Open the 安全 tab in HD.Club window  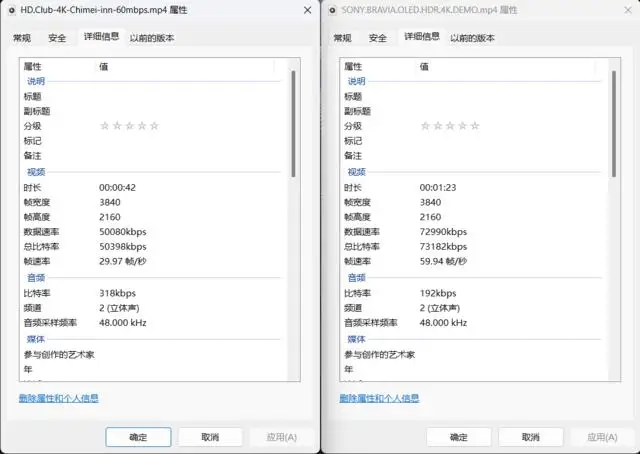point(57,38)
